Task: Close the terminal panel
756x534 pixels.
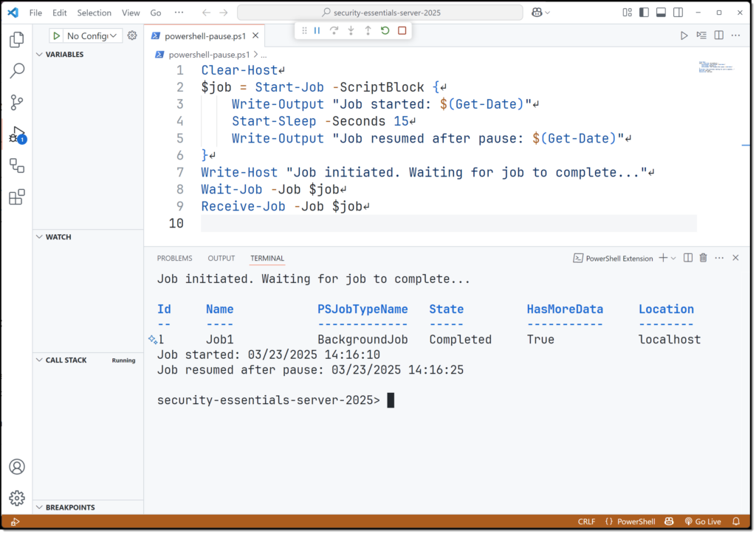Action: (x=736, y=258)
